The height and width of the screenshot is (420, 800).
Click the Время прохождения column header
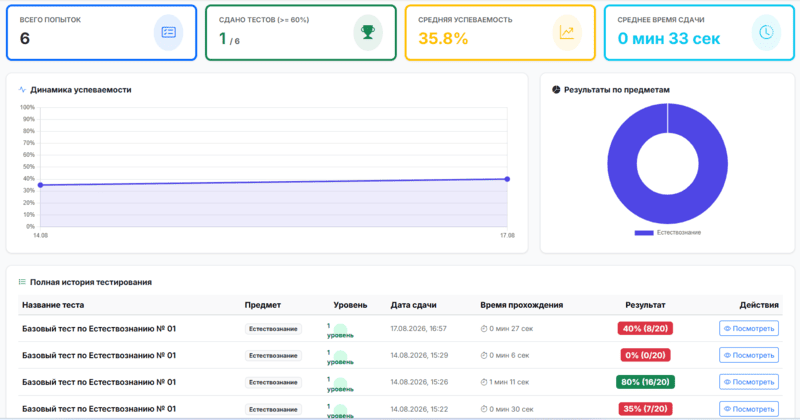click(x=521, y=305)
